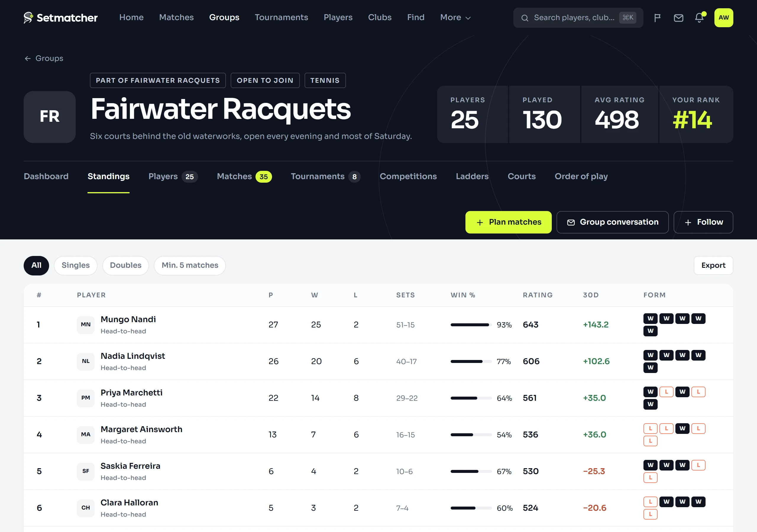
Task: Go to Clubs in top navigation
Action: (380, 17)
